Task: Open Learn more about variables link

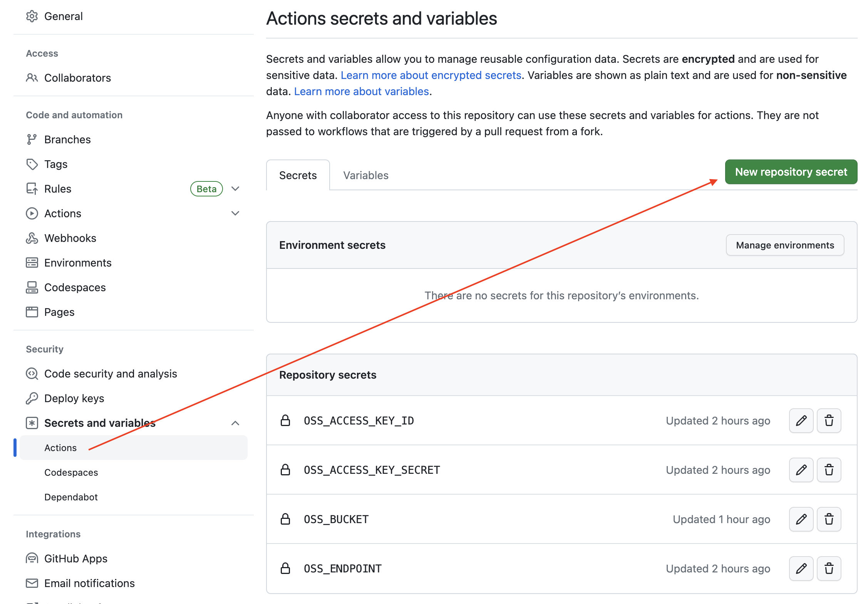Action: tap(361, 91)
